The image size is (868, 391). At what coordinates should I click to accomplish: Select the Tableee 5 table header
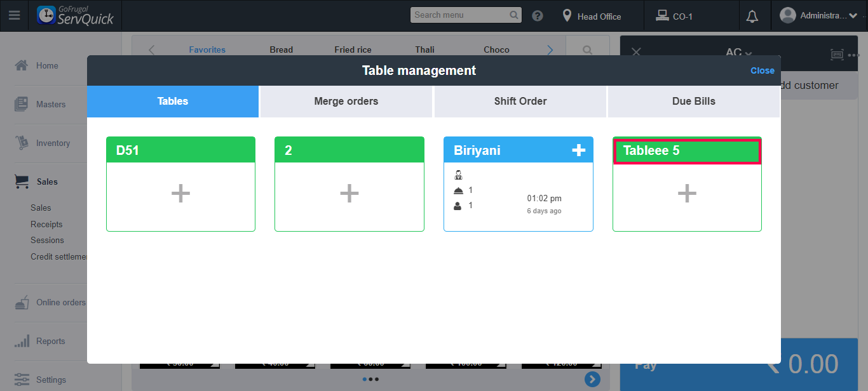coord(687,152)
